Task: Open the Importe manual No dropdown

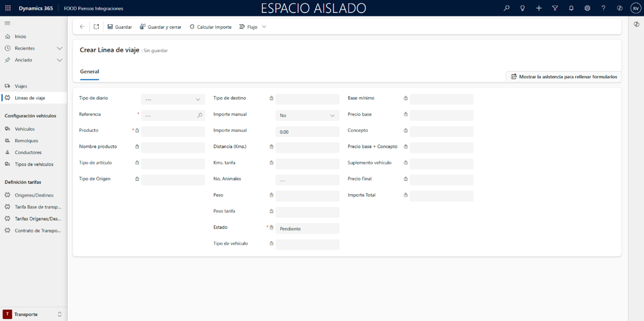Action: pyautogui.click(x=307, y=115)
